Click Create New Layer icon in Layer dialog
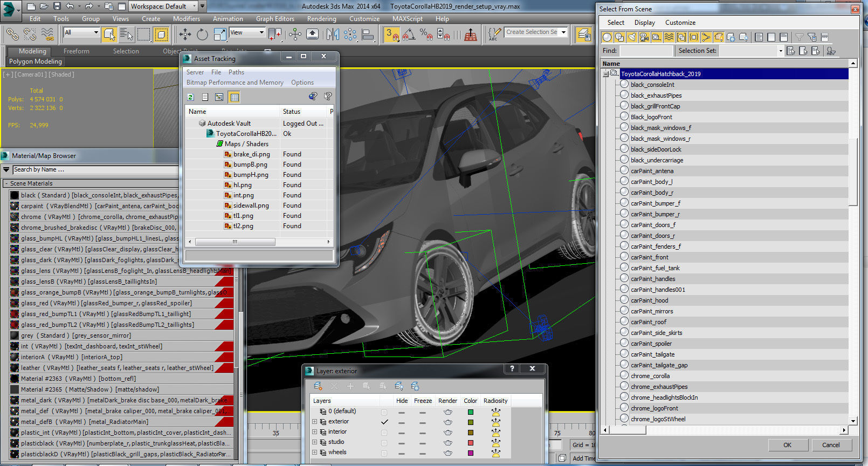The image size is (868, 466). [x=319, y=386]
